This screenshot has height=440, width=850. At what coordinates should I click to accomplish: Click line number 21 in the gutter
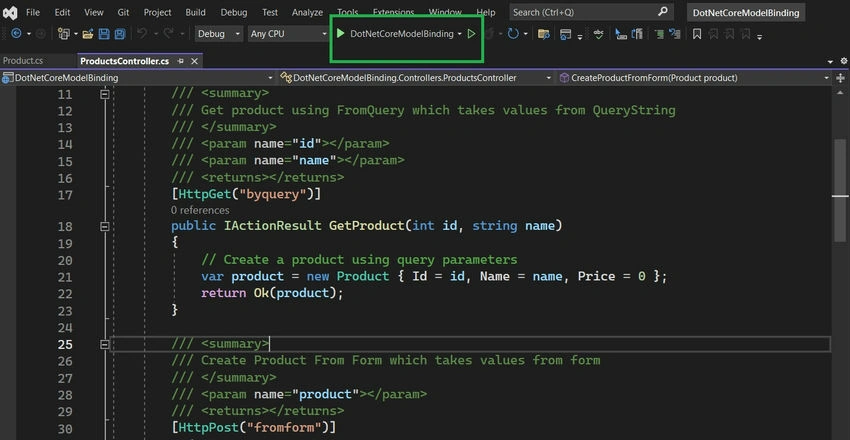pyautogui.click(x=65, y=277)
